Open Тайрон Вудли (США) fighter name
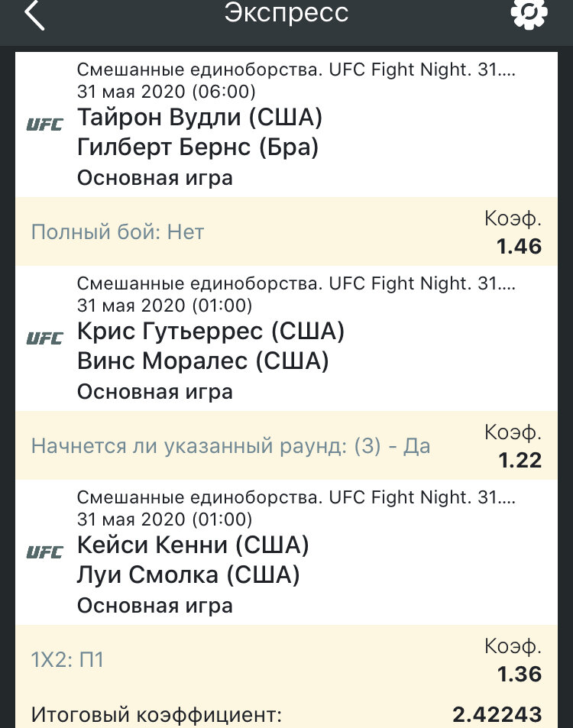 tap(199, 117)
